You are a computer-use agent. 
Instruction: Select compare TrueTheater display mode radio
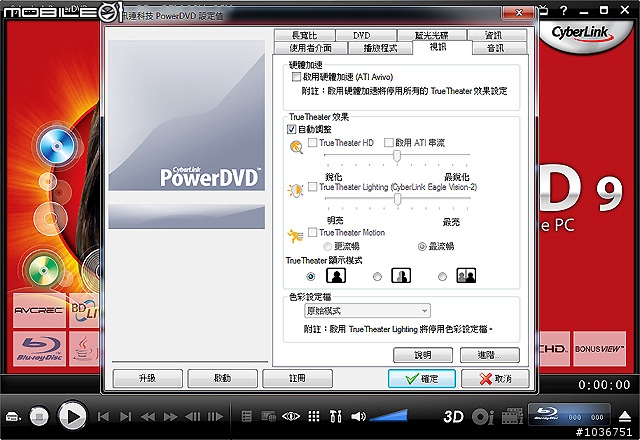[x=442, y=277]
